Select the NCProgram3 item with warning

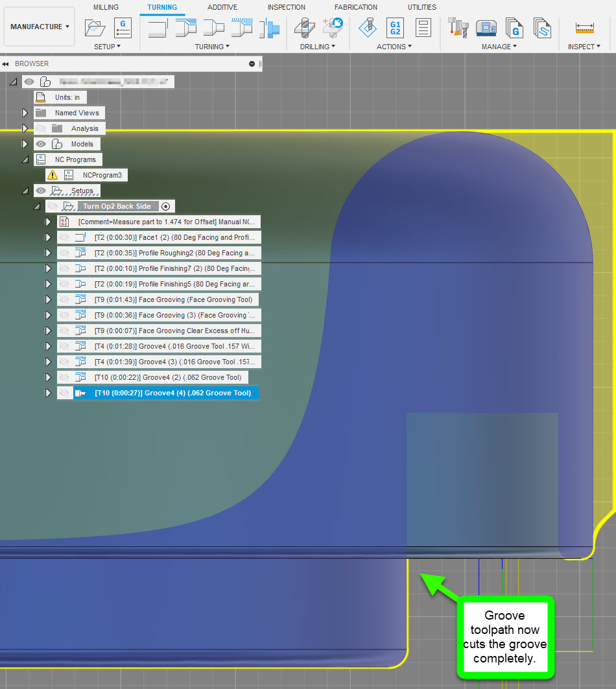point(104,175)
